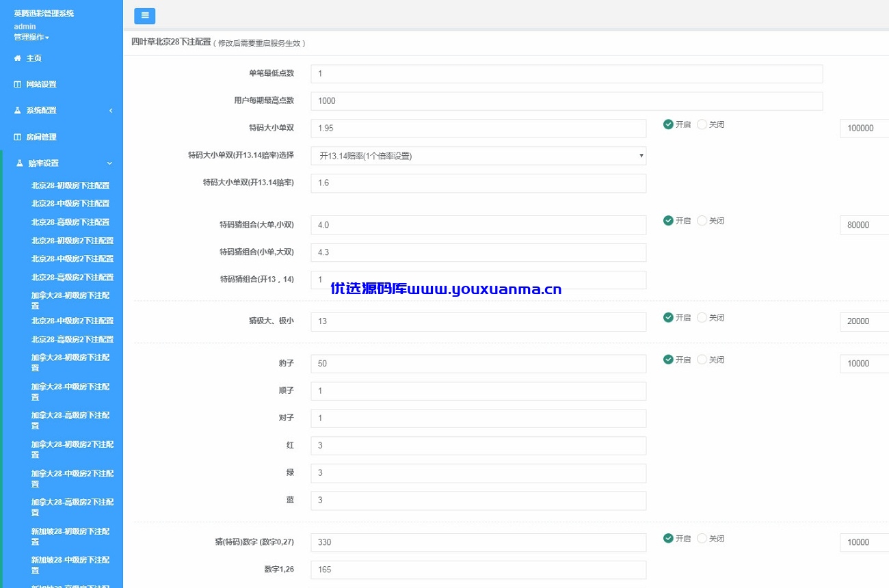Click the 英腾迅彩管理系统 title text
This screenshot has height=588, width=889.
tap(44, 14)
